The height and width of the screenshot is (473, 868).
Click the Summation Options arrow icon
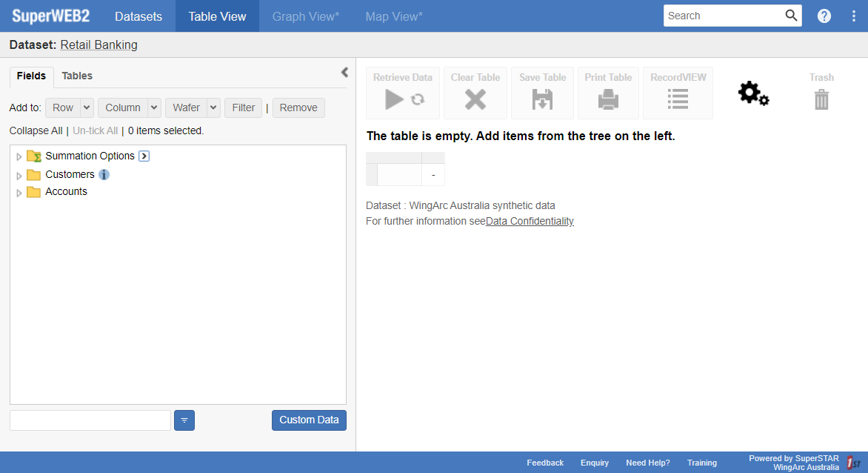pos(144,156)
